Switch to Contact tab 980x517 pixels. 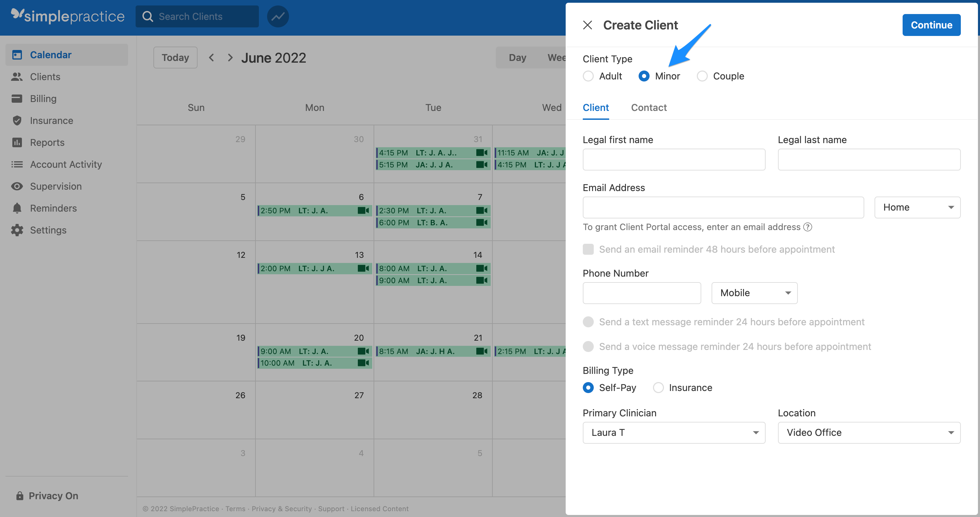pos(648,107)
